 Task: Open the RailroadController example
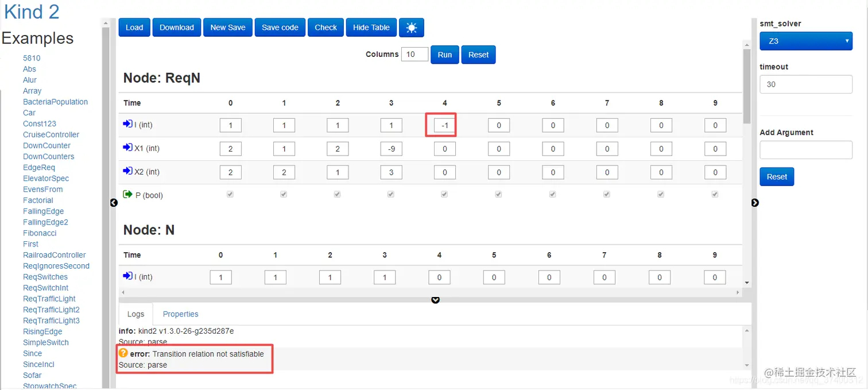point(55,254)
